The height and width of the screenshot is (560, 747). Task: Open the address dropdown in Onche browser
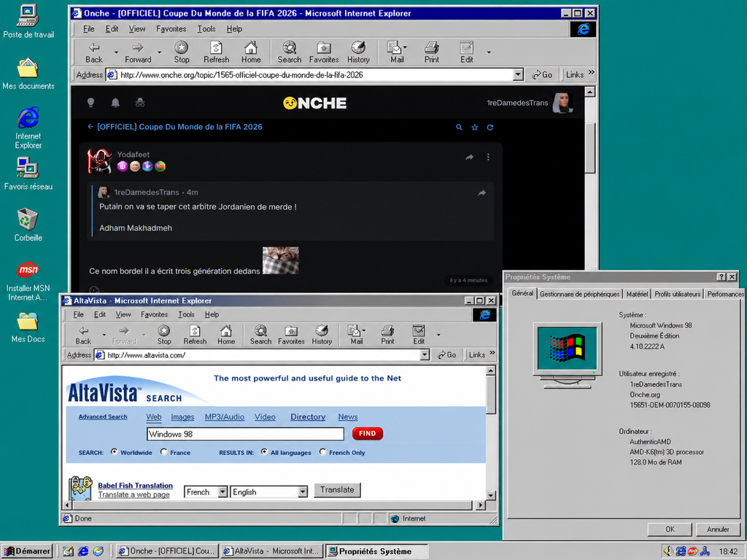pyautogui.click(x=519, y=75)
